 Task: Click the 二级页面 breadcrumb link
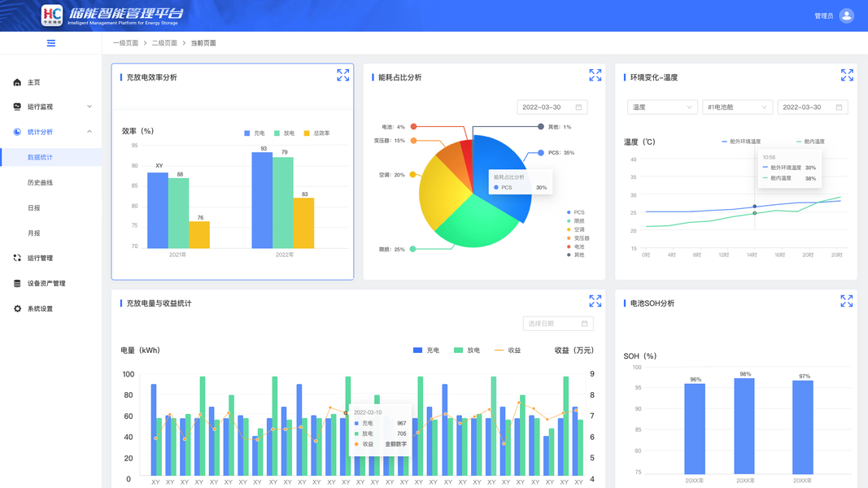click(x=164, y=43)
